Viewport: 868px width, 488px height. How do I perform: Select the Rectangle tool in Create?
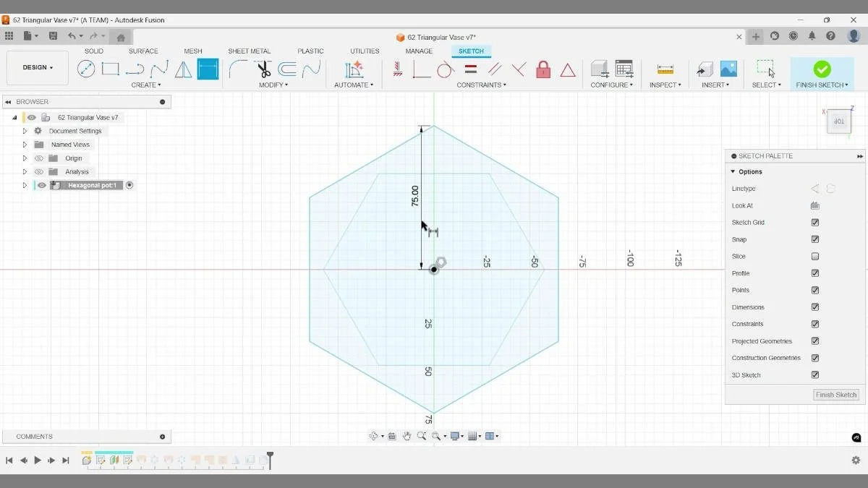(x=110, y=69)
